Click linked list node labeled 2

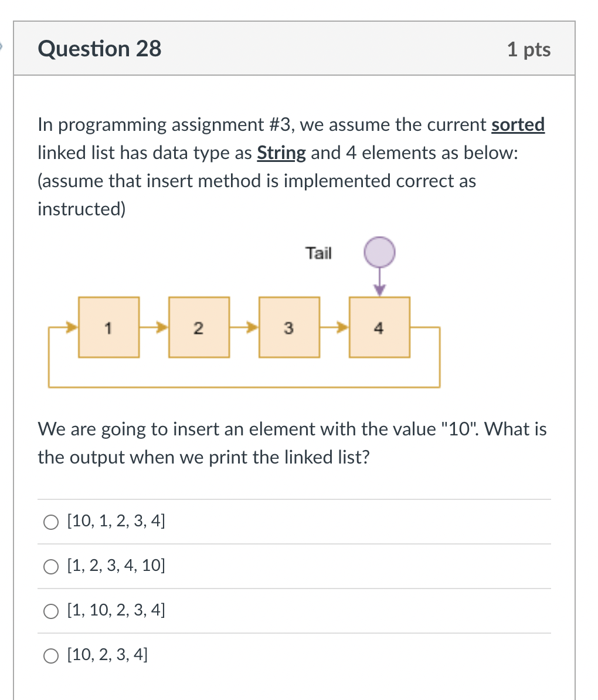[x=199, y=327]
